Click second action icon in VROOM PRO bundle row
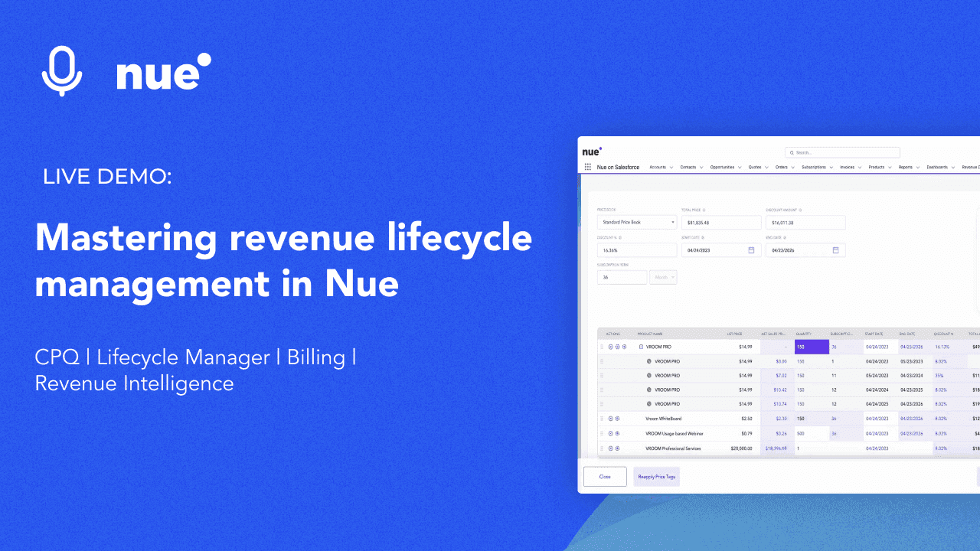 [617, 347]
